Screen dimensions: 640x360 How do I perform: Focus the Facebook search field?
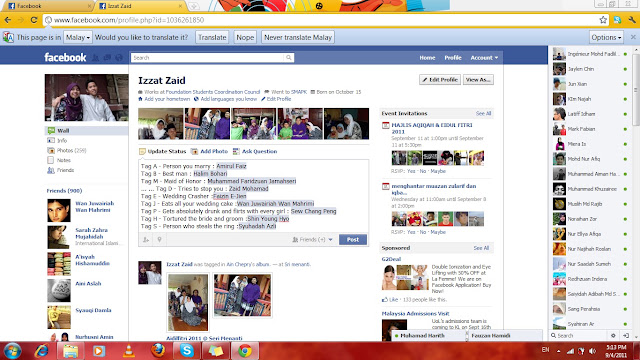207,58
